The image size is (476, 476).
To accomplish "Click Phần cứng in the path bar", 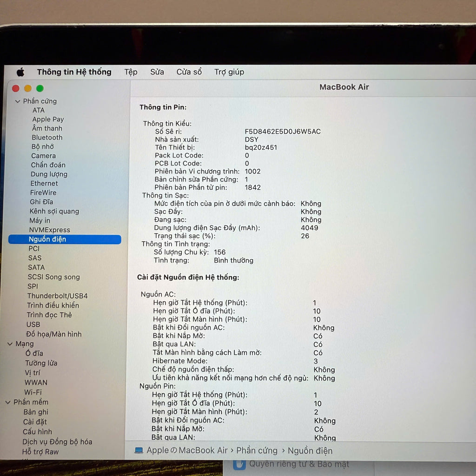I will pyautogui.click(x=257, y=450).
